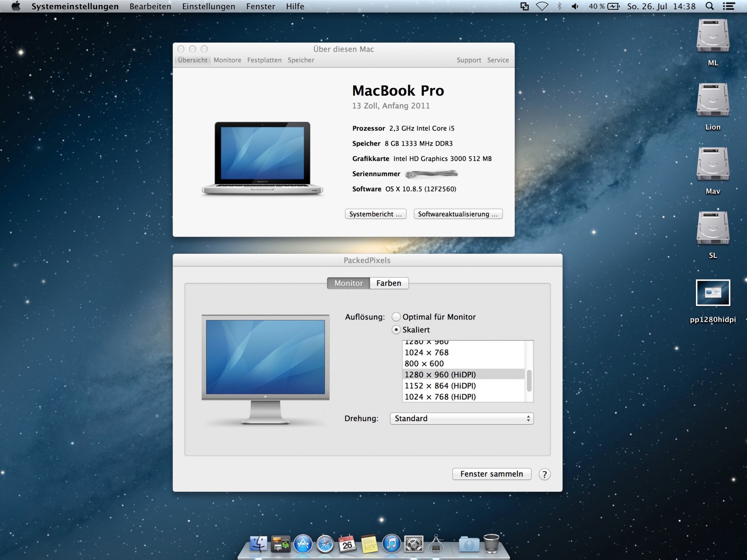Select the Lion drive icon on desktop
The height and width of the screenshot is (560, 747).
(713, 100)
